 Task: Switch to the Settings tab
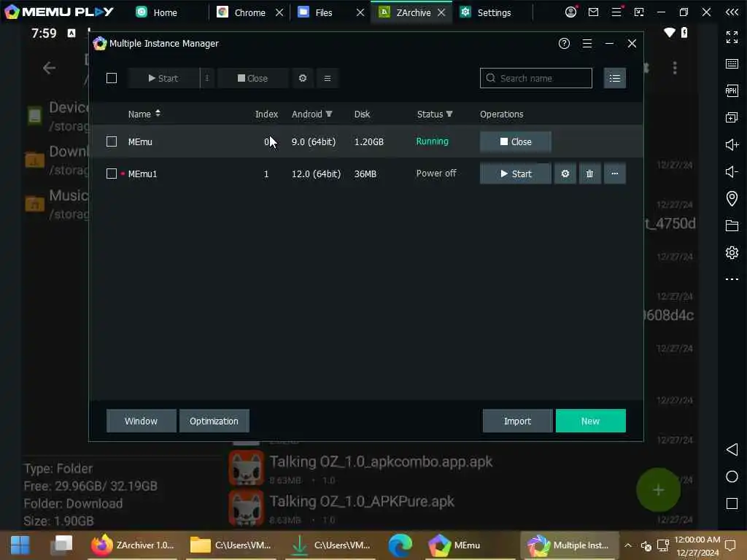tap(485, 12)
